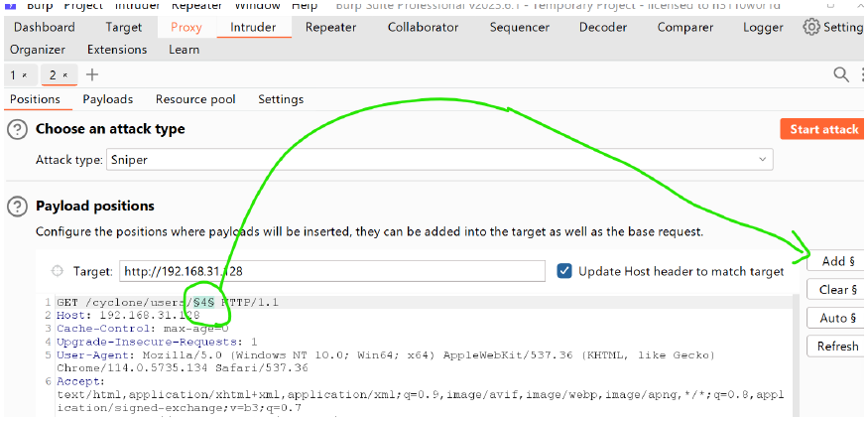
Task: Open the Comparer tab
Action: click(685, 27)
